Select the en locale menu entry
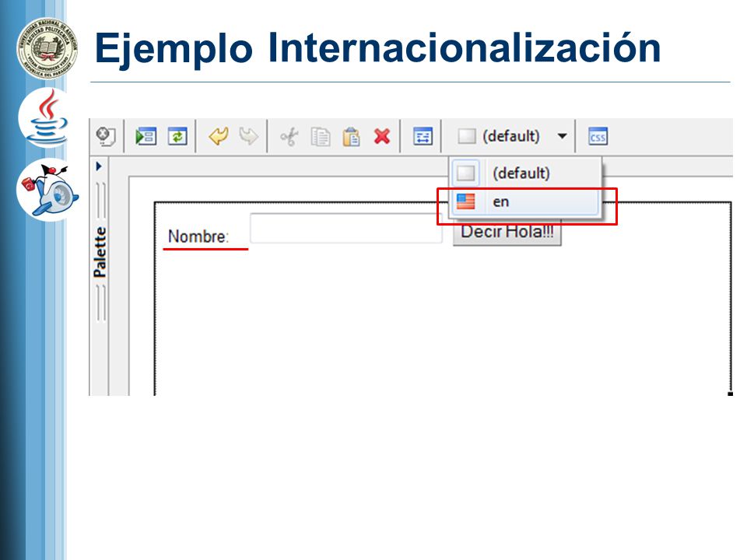This screenshot has height=560, width=747. click(524, 202)
